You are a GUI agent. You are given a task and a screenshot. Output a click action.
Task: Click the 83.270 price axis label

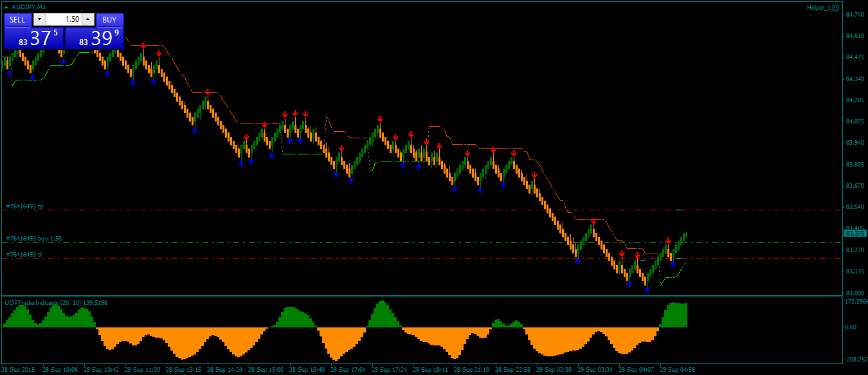(x=855, y=250)
